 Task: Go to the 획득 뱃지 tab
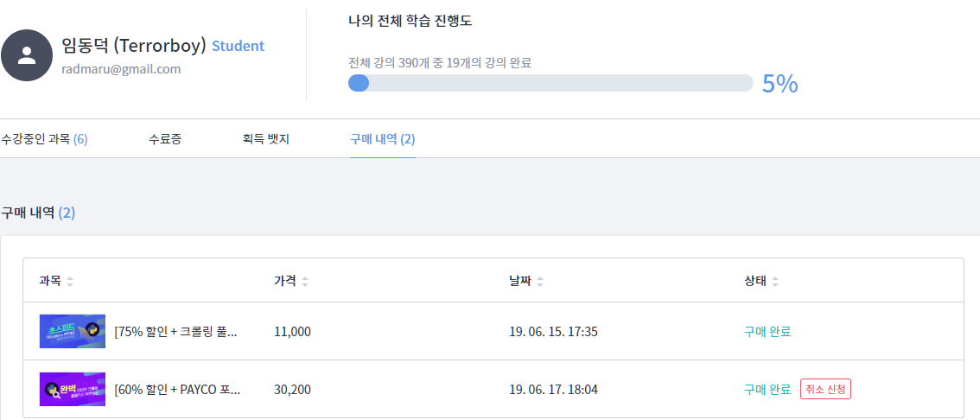tap(266, 139)
